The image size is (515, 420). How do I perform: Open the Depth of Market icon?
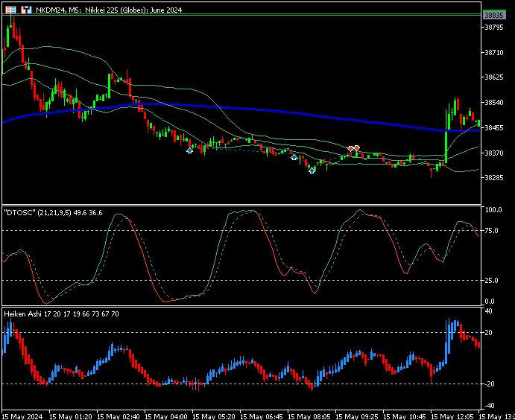click(x=11, y=10)
